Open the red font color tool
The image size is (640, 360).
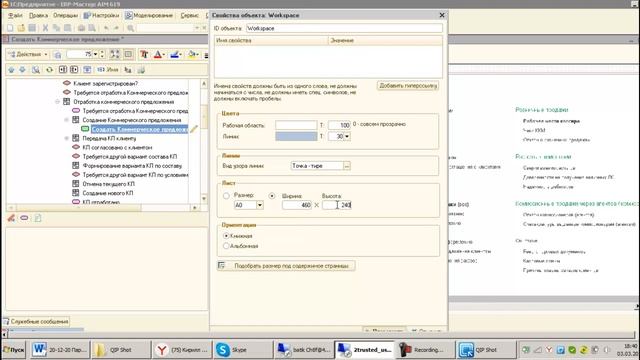click(x=159, y=54)
